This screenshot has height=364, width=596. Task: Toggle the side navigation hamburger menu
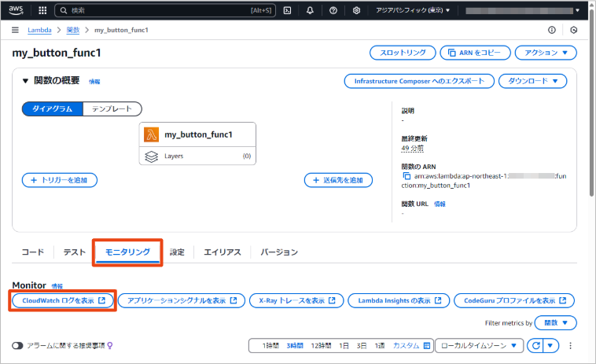coord(15,30)
